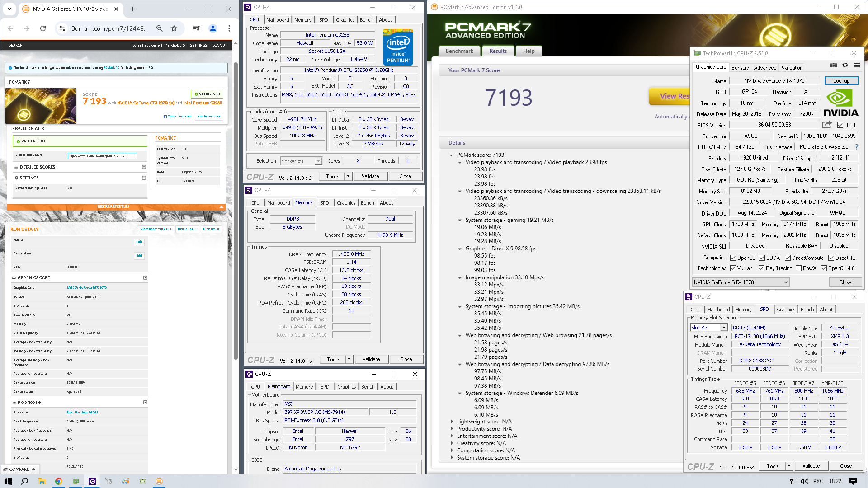Switch to PCMark 7 orange taskbar icon
The image size is (868, 488).
(x=159, y=481)
